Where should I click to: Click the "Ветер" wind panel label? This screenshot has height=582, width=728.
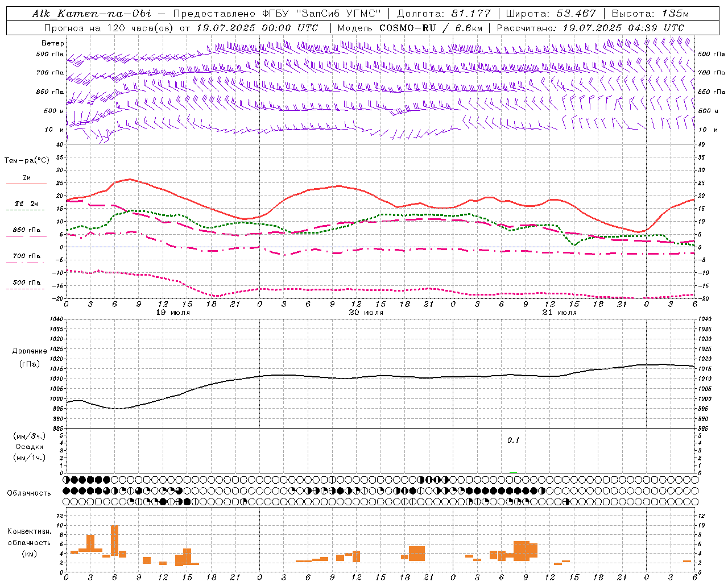[53, 43]
